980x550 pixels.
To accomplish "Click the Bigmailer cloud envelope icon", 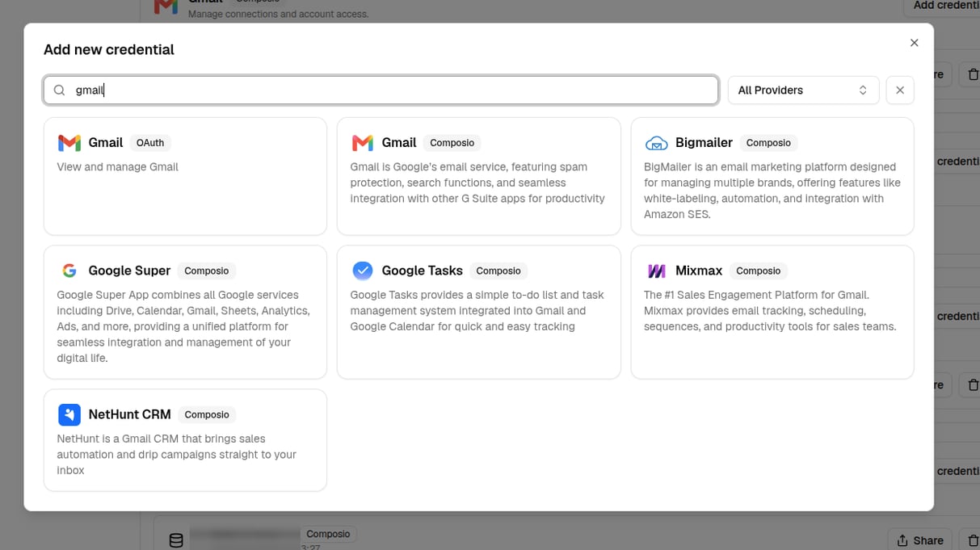I will [656, 143].
